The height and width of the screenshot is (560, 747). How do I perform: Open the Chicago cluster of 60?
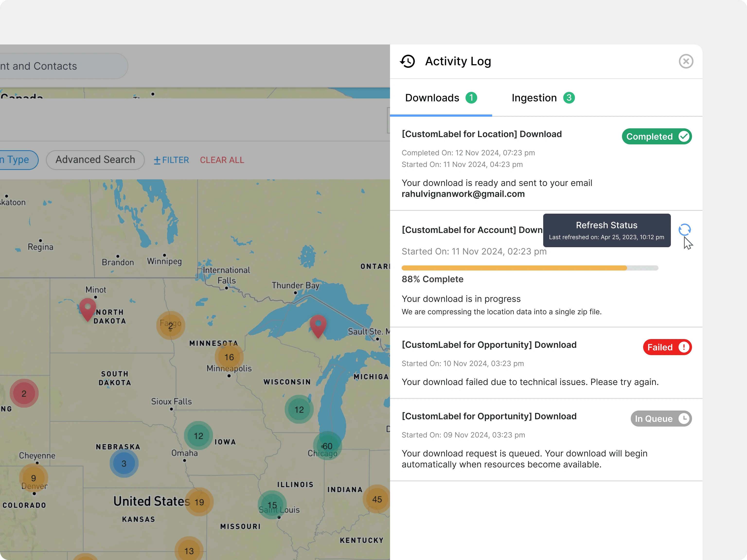pos(327,446)
